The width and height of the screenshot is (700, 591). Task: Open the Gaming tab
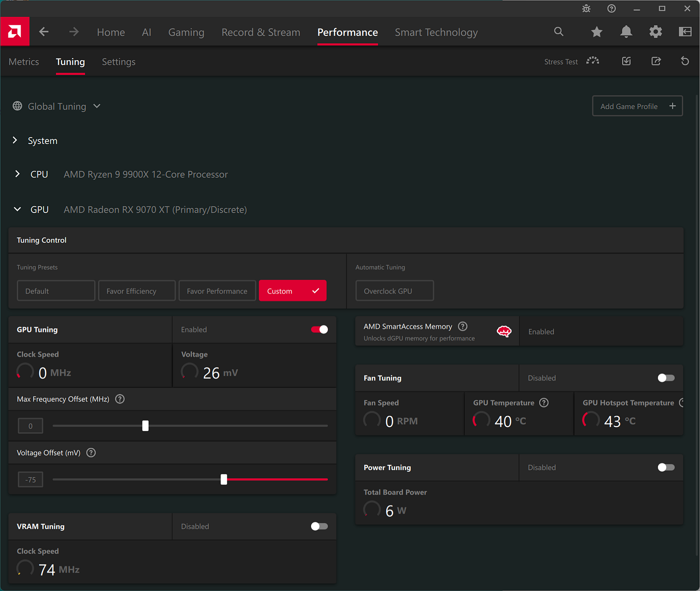(x=186, y=32)
